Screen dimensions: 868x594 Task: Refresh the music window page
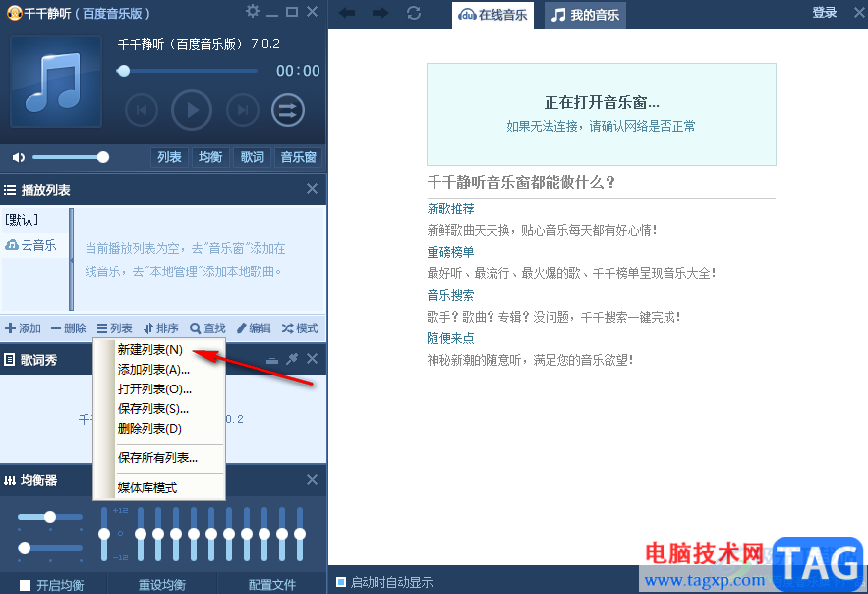click(x=414, y=13)
